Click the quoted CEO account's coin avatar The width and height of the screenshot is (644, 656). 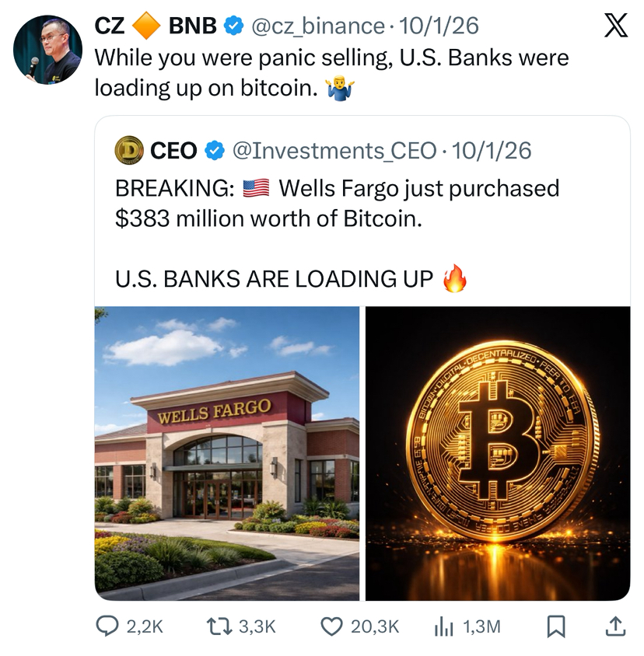click(x=129, y=150)
